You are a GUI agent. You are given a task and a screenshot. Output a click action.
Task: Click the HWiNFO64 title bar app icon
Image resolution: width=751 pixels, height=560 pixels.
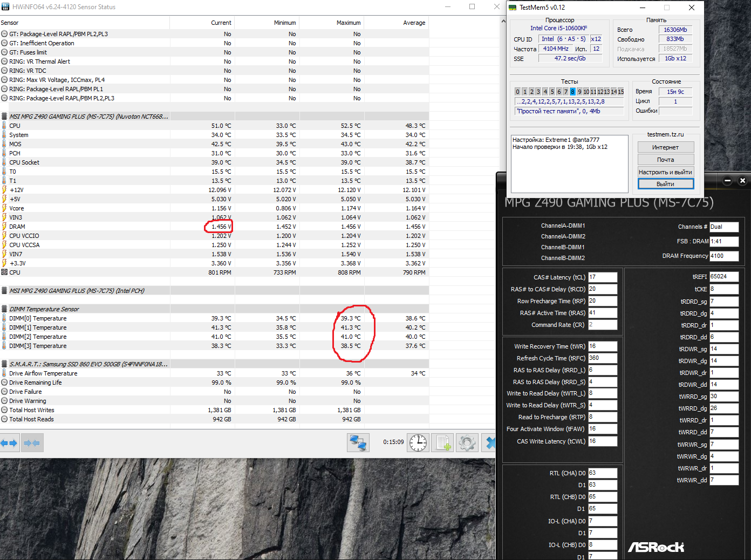pyautogui.click(x=5, y=6)
